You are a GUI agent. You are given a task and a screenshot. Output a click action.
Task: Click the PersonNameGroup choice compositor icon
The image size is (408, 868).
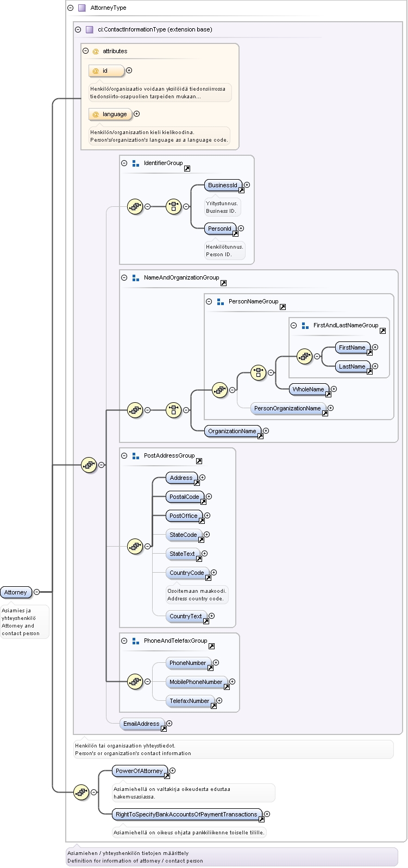click(258, 372)
